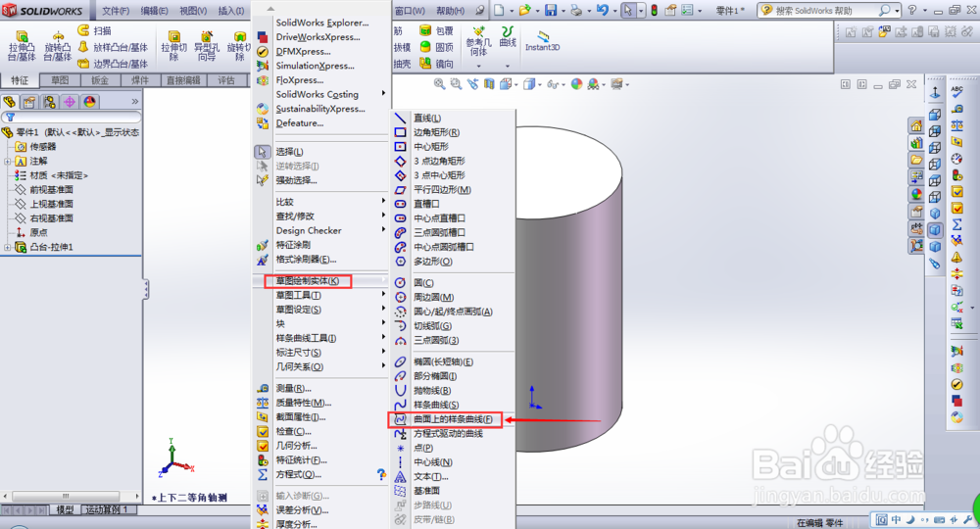Launch SimulationXpress... from the menu

(x=315, y=66)
